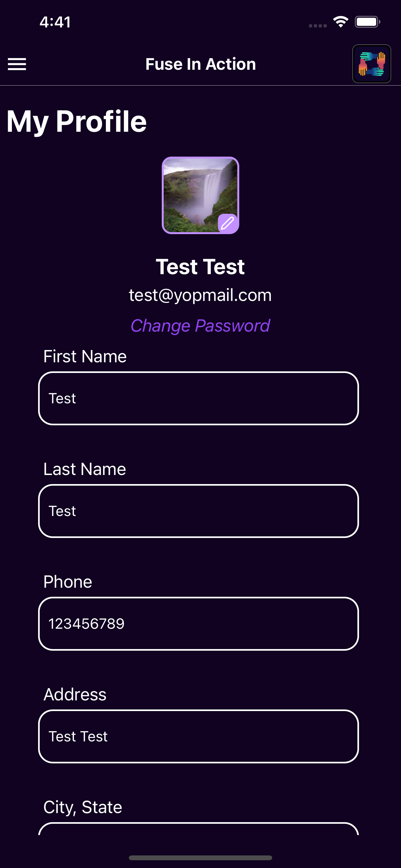Tap the cellular signal dots icon

(318, 26)
